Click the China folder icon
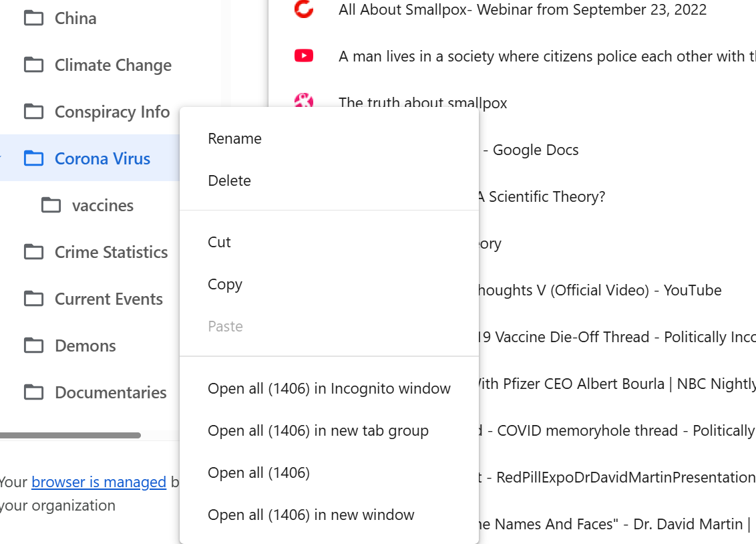Screen dimensions: 756x544 34,18
